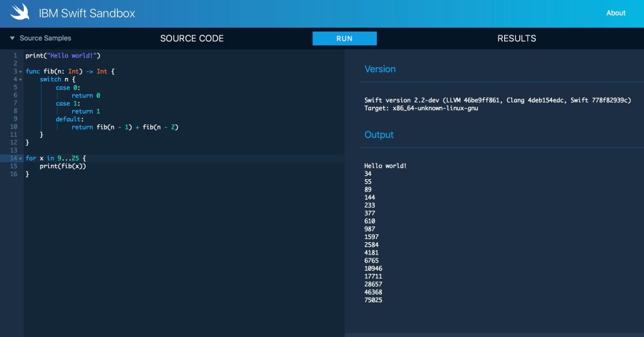
Task: Place cursor in print("Hello world!") line
Action: [x=63, y=55]
